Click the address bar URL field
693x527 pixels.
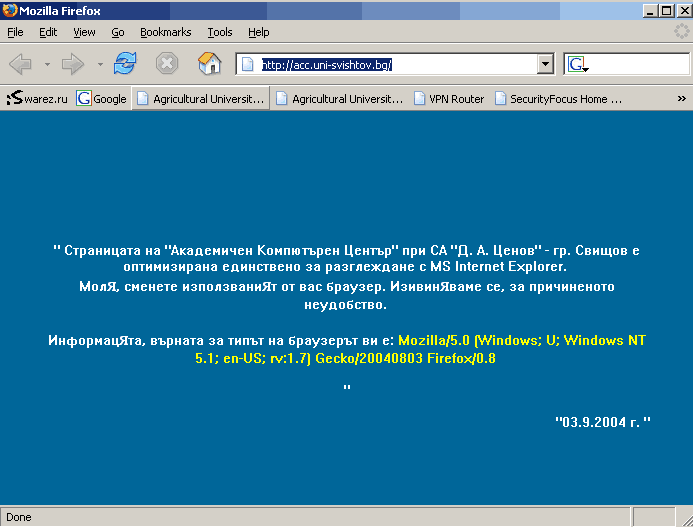coord(397,65)
